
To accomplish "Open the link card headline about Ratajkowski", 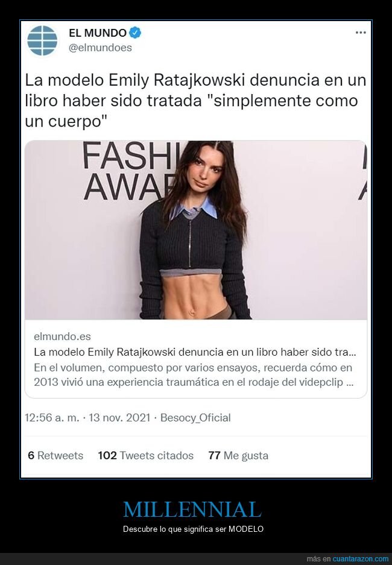I will (x=195, y=352).
